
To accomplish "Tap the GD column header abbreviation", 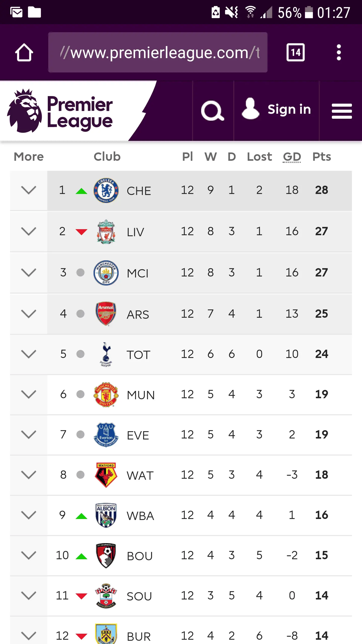I will coord(292,157).
